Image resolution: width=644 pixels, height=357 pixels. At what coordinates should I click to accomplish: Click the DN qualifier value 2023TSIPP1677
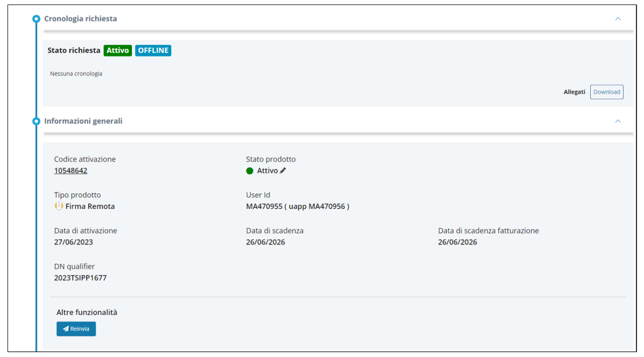pyautogui.click(x=80, y=278)
